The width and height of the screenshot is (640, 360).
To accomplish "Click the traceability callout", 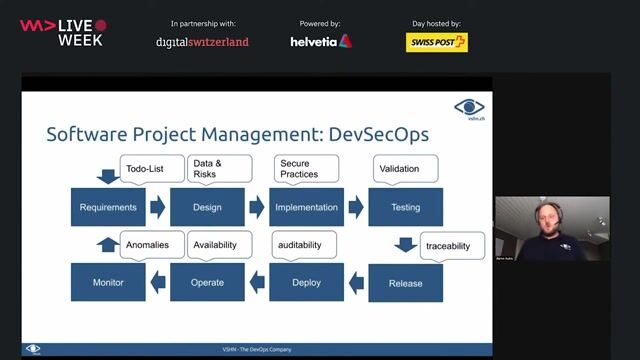I will tap(453, 246).
